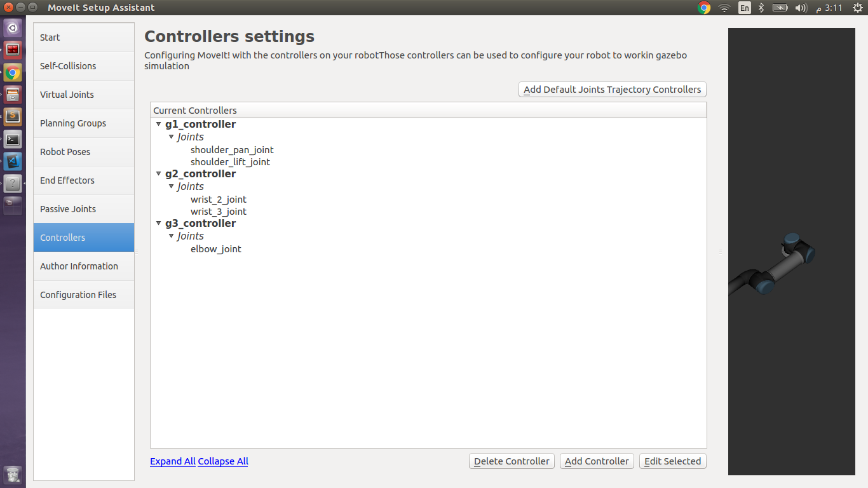The image size is (868, 488).
Task: Open the system power gear menu
Action: (x=857, y=8)
